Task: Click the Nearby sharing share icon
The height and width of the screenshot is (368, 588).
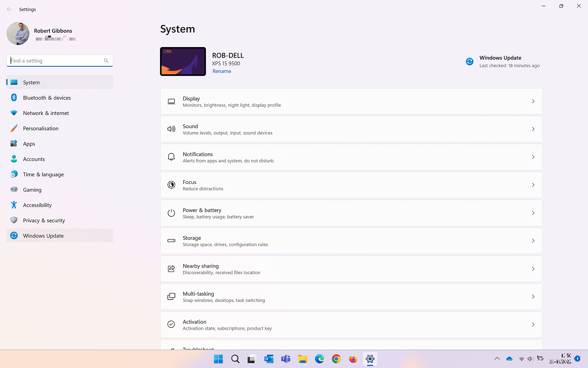Action: [x=171, y=269]
